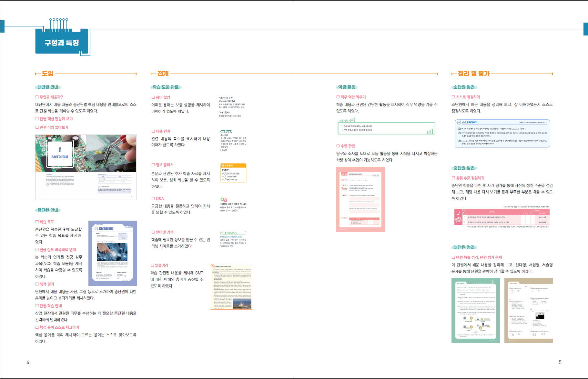Viewport: 588px width, 379px height.
Task: Click the 보쉬(BOSCH) search field
Action: tap(233, 233)
